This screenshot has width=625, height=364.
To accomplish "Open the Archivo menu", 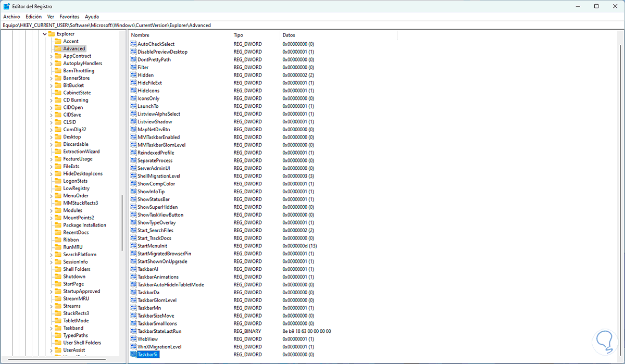I will 11,17.
